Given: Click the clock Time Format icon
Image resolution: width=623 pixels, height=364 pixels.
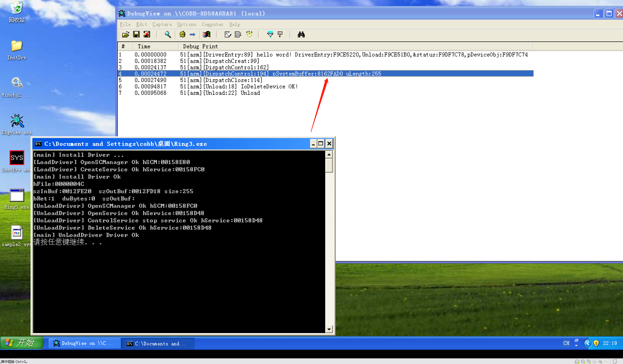Looking at the screenshot, I should point(249,35).
